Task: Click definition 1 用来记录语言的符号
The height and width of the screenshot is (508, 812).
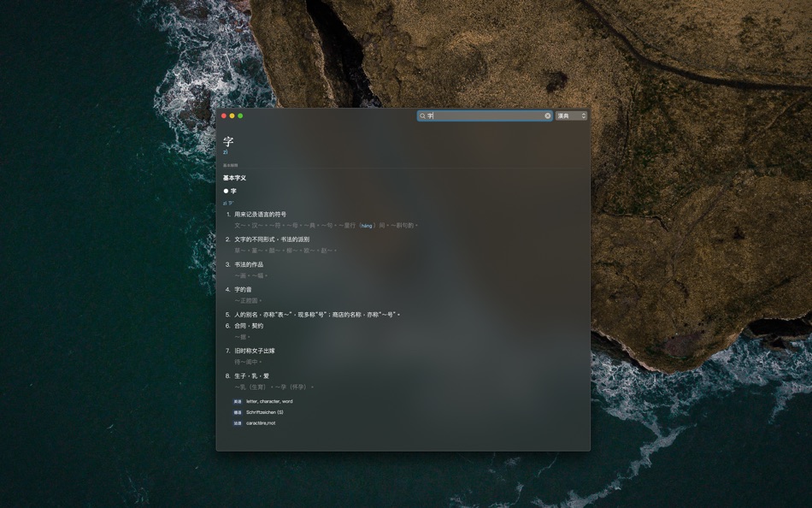Action: (x=260, y=214)
